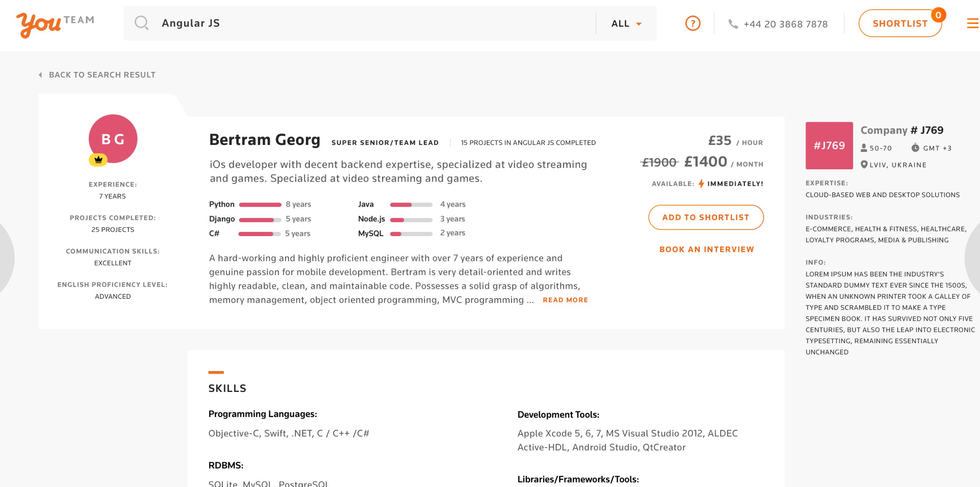Click the £35 / hour rate
Screen dimensions: 980x487
click(x=736, y=141)
